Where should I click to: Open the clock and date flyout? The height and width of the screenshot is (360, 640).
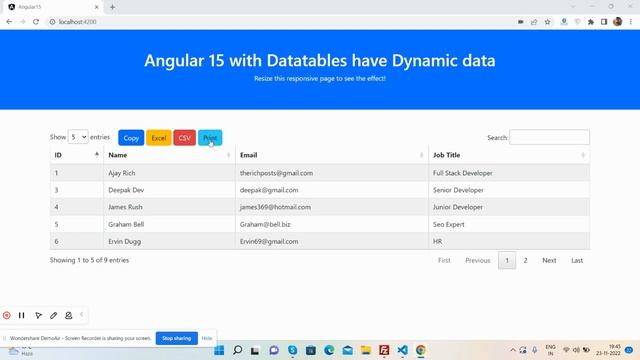click(608, 350)
